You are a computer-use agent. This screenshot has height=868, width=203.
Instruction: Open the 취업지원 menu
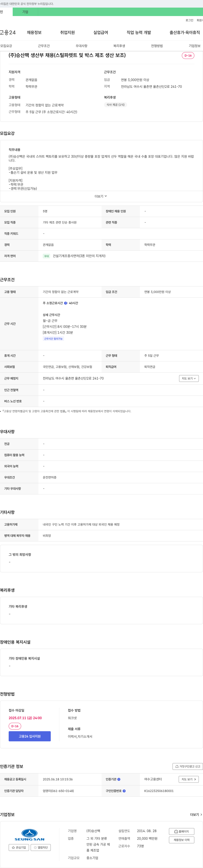click(67, 32)
